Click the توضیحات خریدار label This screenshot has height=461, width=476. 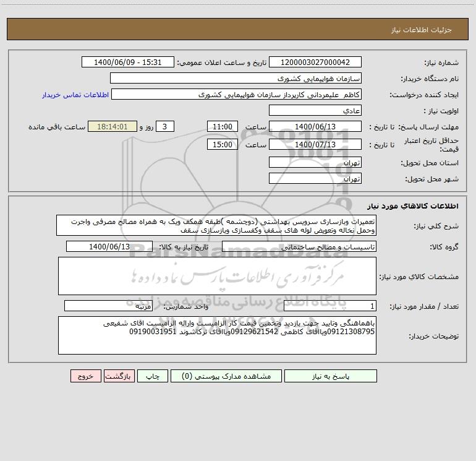pyautogui.click(x=434, y=337)
